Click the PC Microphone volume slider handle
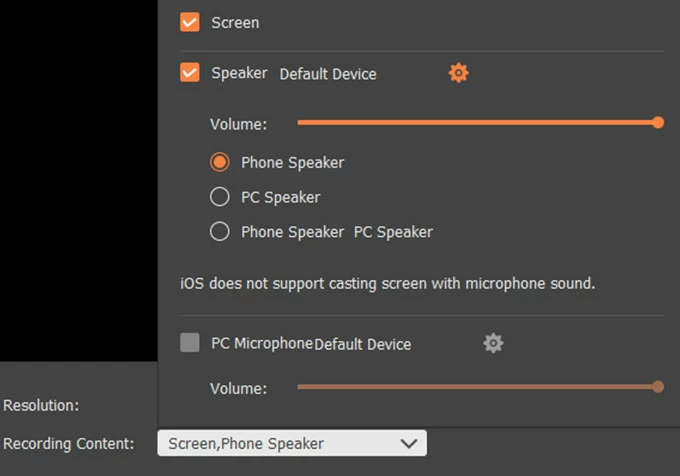The height and width of the screenshot is (476, 680). click(x=658, y=387)
